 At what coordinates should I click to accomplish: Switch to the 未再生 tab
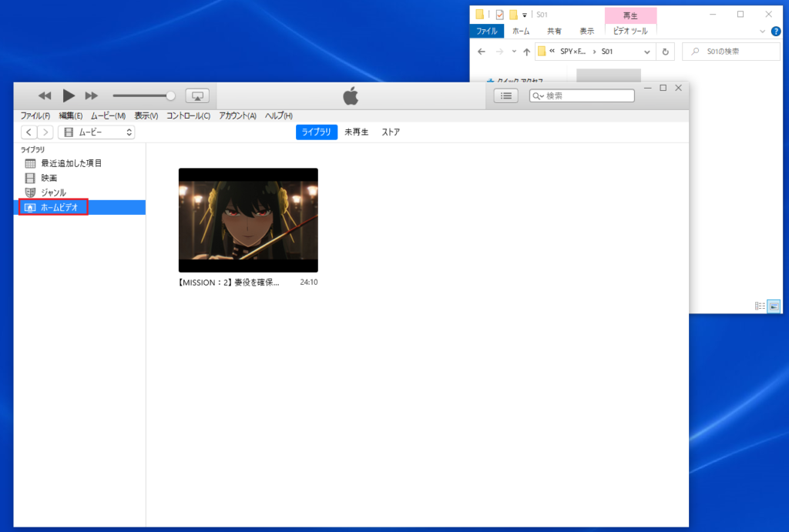(x=356, y=132)
